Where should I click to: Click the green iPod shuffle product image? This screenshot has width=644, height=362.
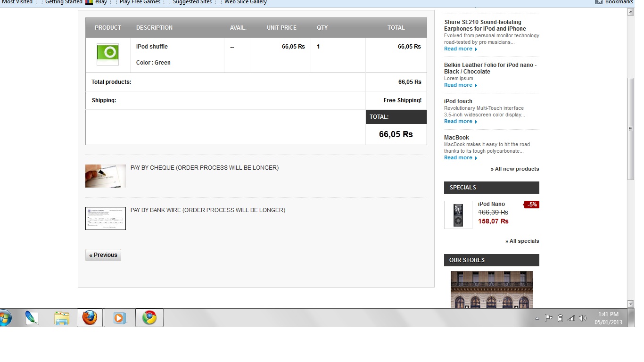[x=107, y=55]
